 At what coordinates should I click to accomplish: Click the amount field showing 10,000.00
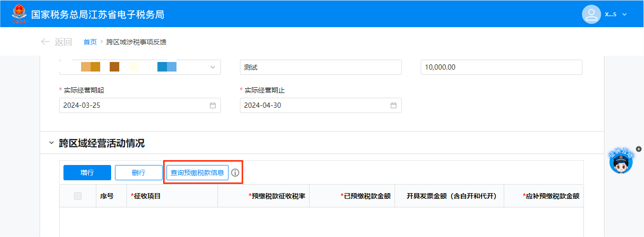pyautogui.click(x=501, y=67)
